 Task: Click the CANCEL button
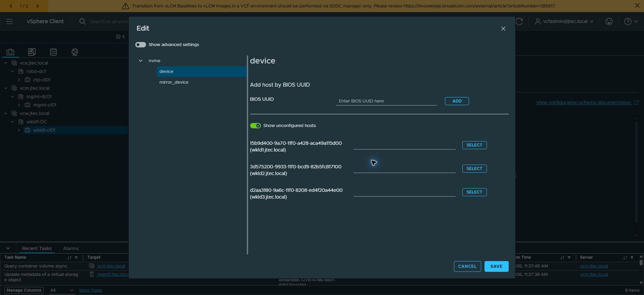click(467, 266)
